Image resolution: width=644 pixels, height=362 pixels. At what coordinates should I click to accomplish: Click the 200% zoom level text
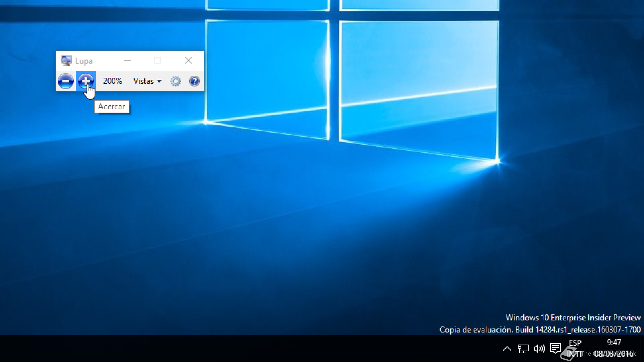click(112, 81)
